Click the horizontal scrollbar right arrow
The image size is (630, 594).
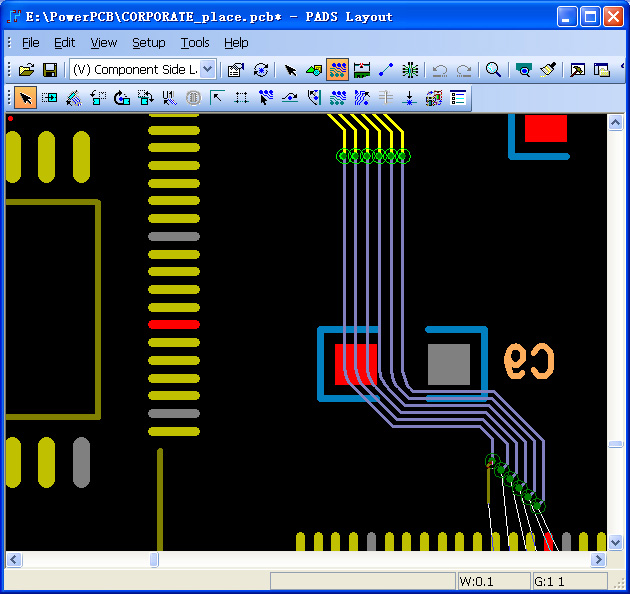tap(598, 560)
